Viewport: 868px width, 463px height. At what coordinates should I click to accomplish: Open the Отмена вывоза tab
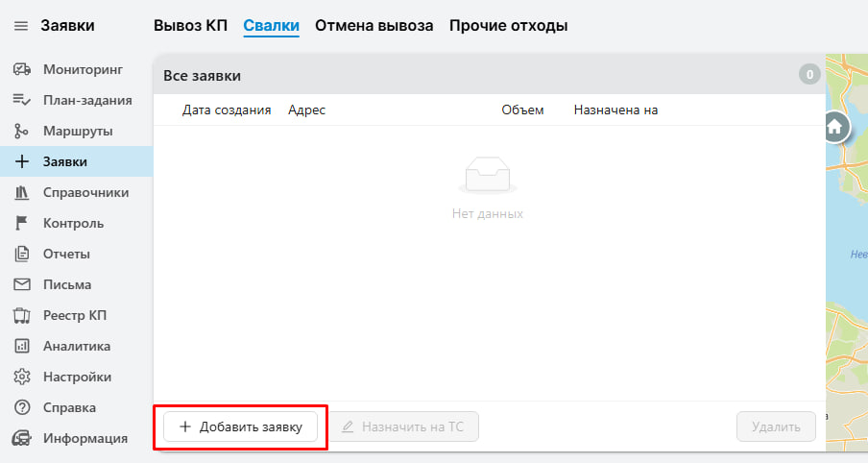coord(374,26)
